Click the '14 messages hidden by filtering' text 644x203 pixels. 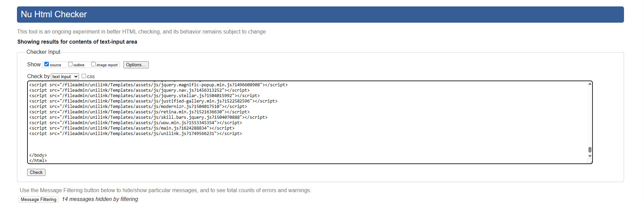pyautogui.click(x=100, y=199)
